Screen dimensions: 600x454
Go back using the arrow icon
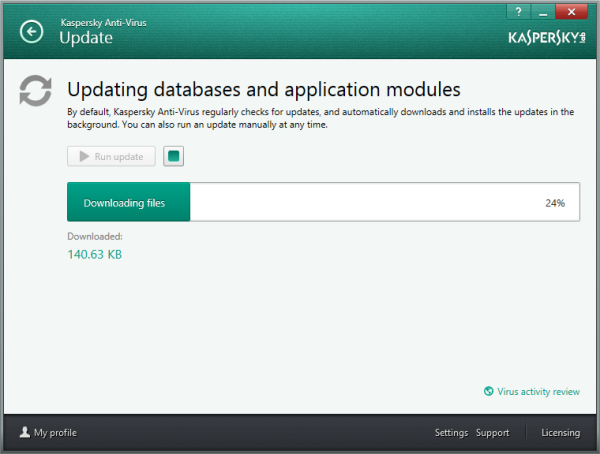32,32
